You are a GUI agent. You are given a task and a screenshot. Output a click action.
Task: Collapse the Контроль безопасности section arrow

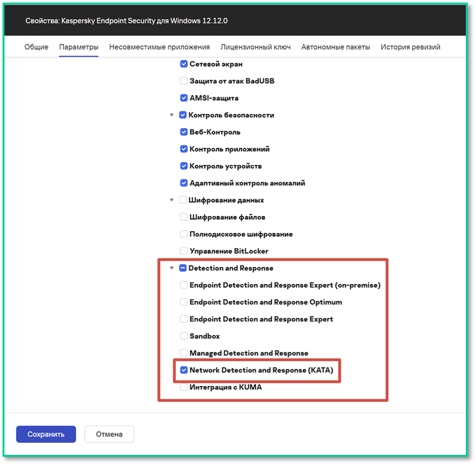171,115
